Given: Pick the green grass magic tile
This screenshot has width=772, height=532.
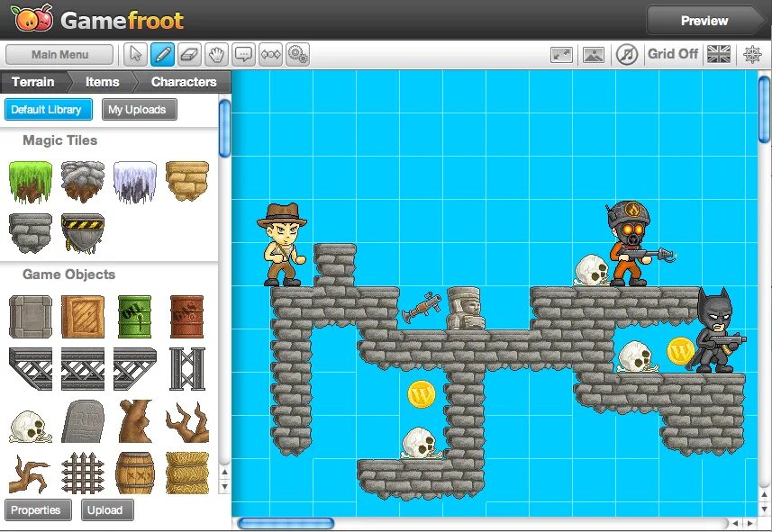Looking at the screenshot, I should (31, 182).
